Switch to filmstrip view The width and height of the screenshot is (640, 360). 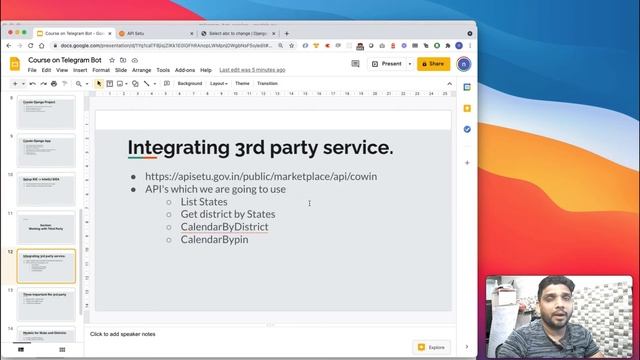coord(21,350)
